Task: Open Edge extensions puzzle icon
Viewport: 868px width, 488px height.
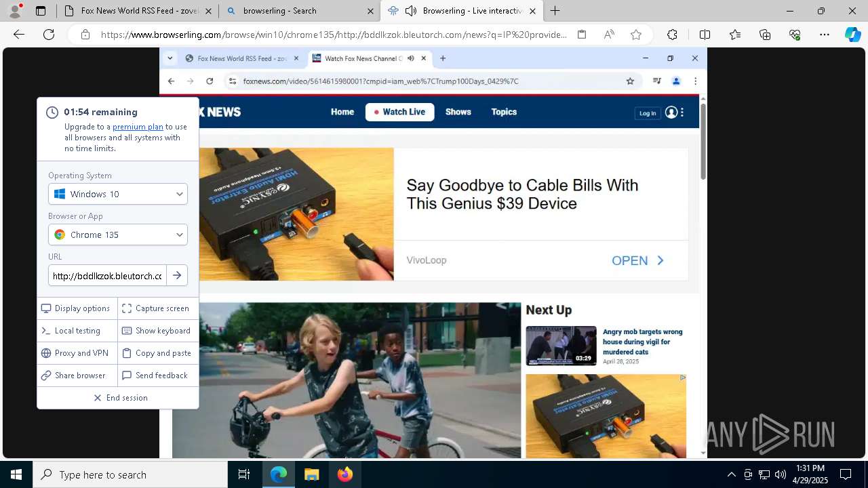Action: [672, 35]
